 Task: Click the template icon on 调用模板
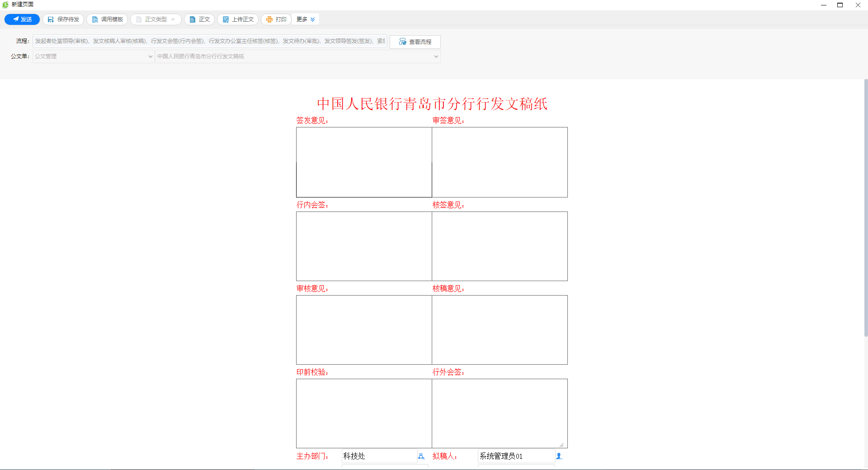coord(94,19)
